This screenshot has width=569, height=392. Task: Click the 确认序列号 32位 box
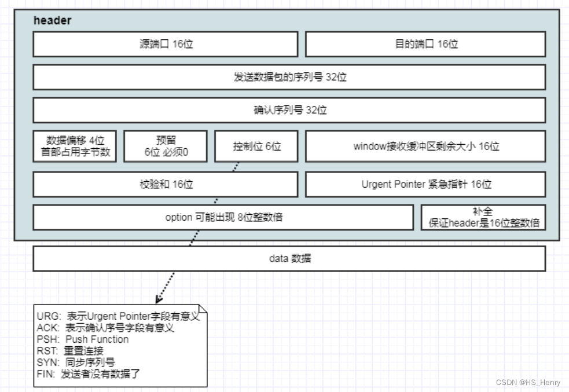click(x=289, y=111)
